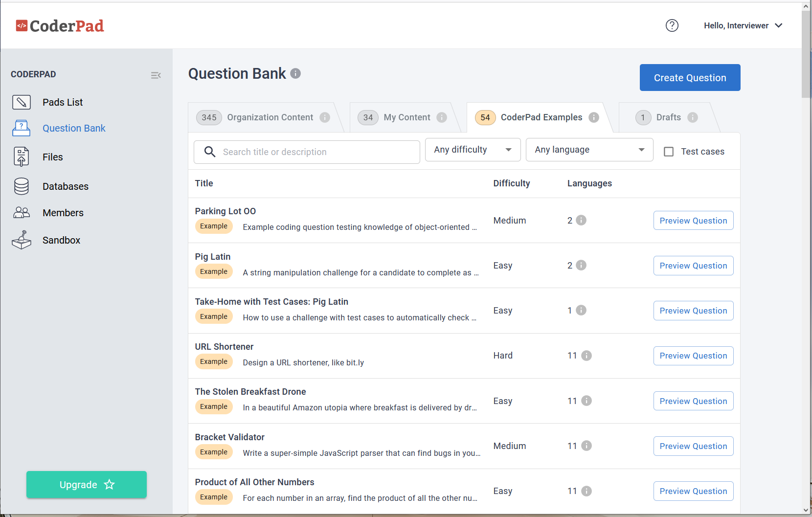The width and height of the screenshot is (812, 517).
Task: Click the search magnifier icon
Action: tap(210, 152)
